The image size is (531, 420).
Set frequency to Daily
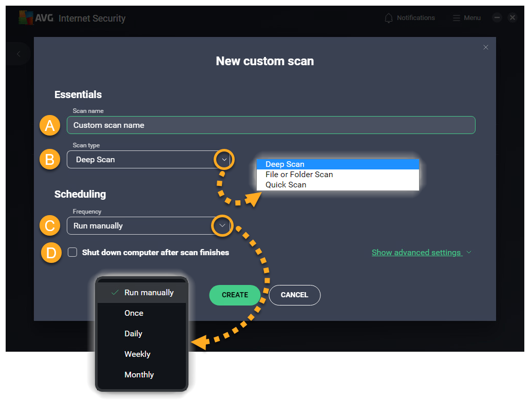[x=134, y=334]
